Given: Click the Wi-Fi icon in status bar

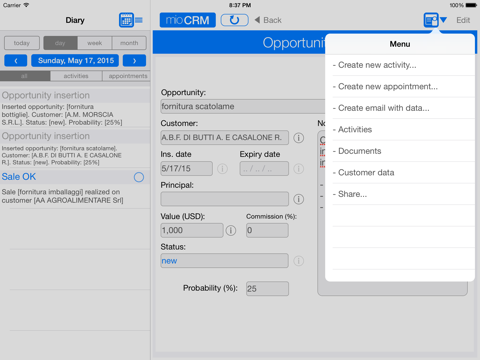Looking at the screenshot, I should point(26,5).
